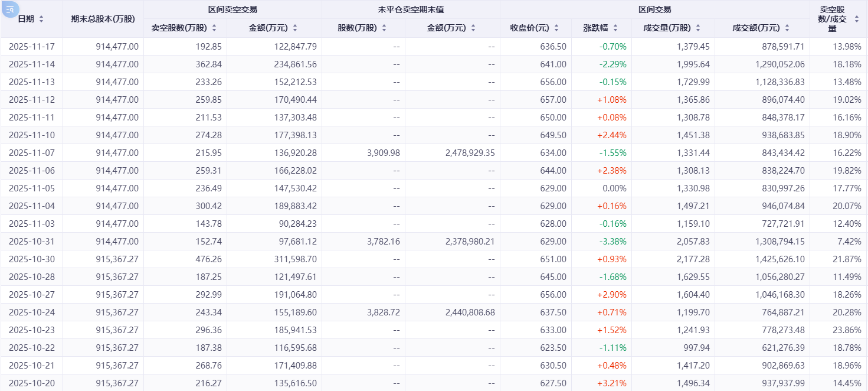Click the 期末总股本(万股) column header

tap(103, 19)
